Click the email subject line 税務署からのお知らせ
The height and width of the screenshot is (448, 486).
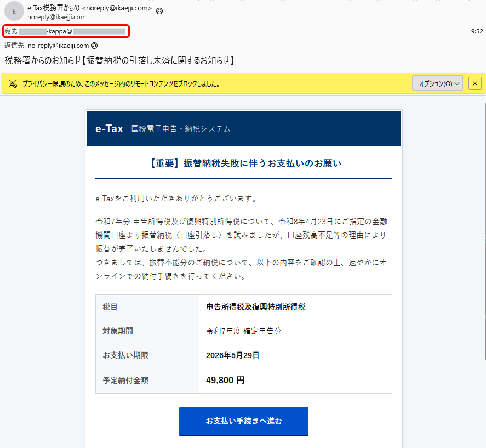point(120,60)
